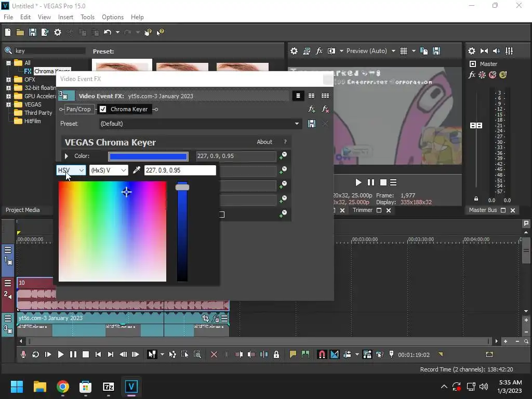
Task: Switch to the Trimmer tab
Action: [362, 210]
